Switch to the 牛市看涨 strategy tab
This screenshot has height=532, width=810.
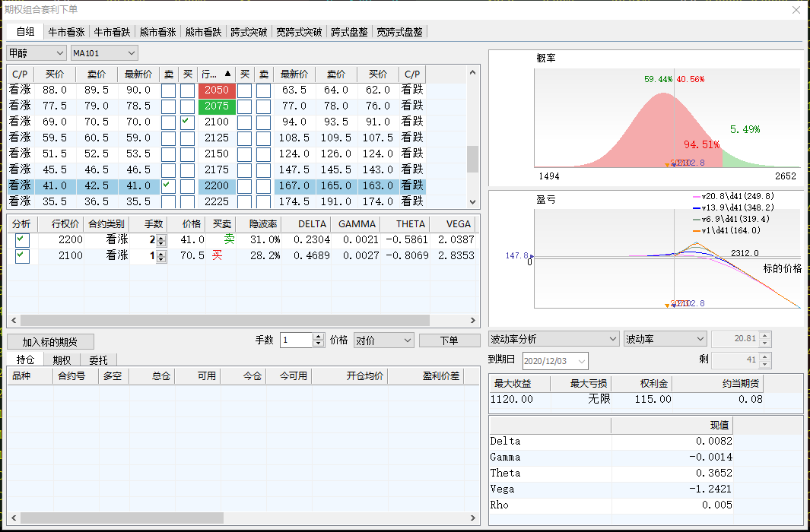coord(66,32)
